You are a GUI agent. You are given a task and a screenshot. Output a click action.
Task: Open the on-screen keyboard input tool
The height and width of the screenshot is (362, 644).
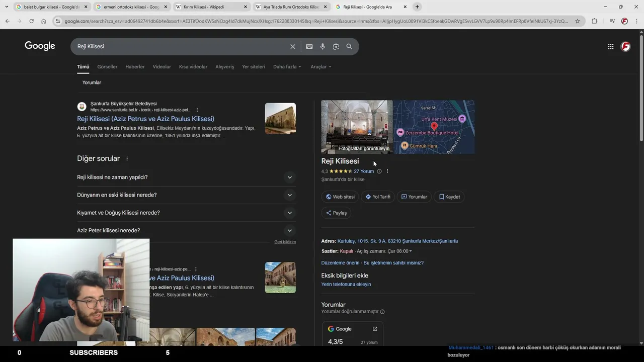[309, 46]
